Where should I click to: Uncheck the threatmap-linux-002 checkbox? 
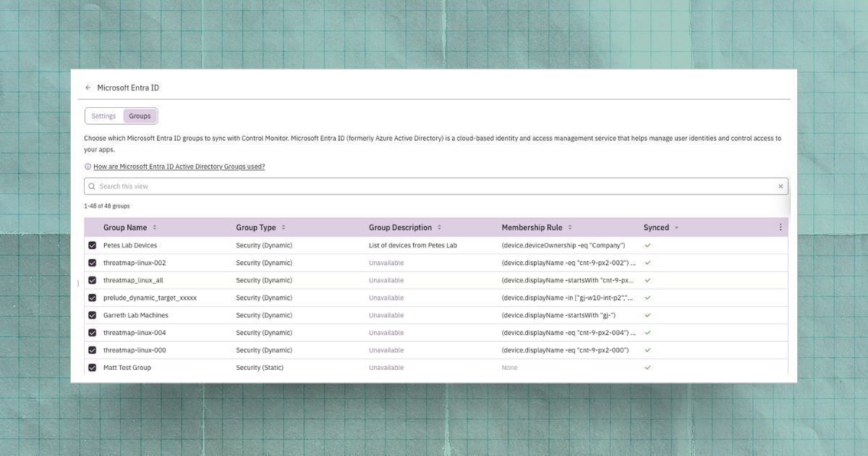pos(93,263)
